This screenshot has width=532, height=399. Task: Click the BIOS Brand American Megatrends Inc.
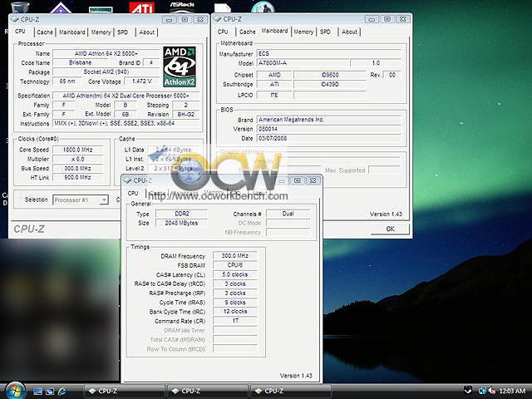[329, 120]
